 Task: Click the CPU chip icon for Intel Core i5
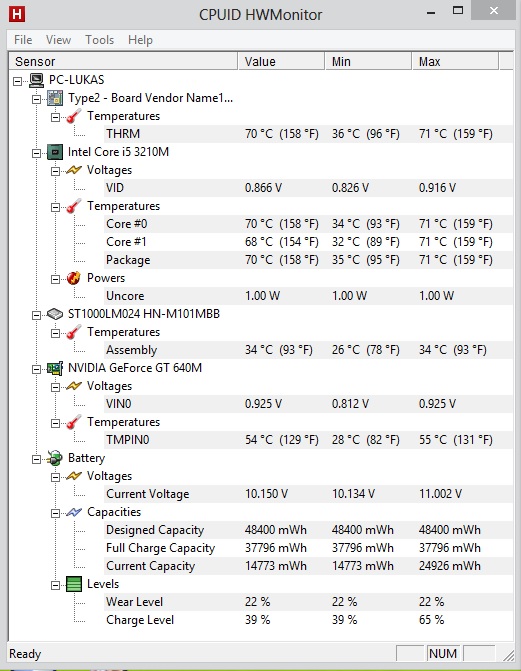coord(55,152)
